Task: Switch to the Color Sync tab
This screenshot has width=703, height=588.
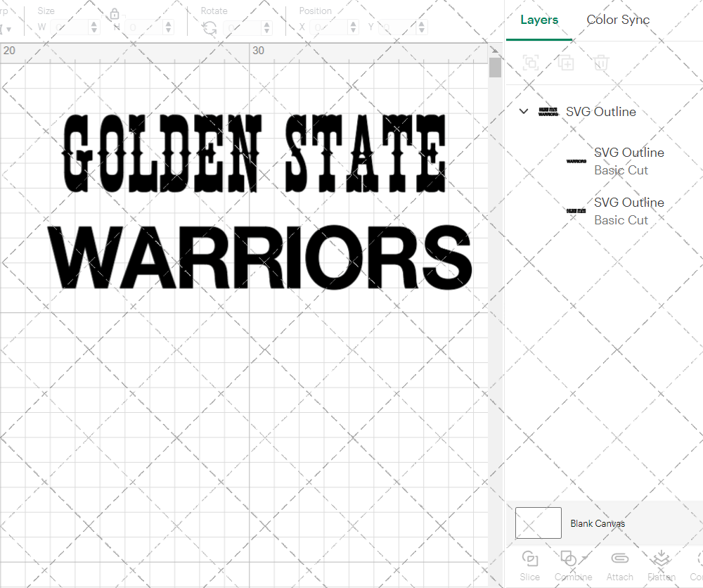Action: [618, 20]
